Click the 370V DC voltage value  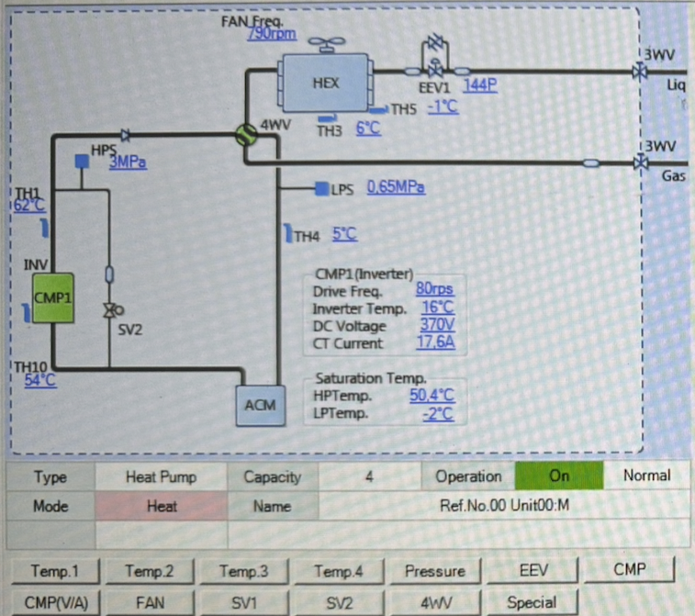[437, 325]
